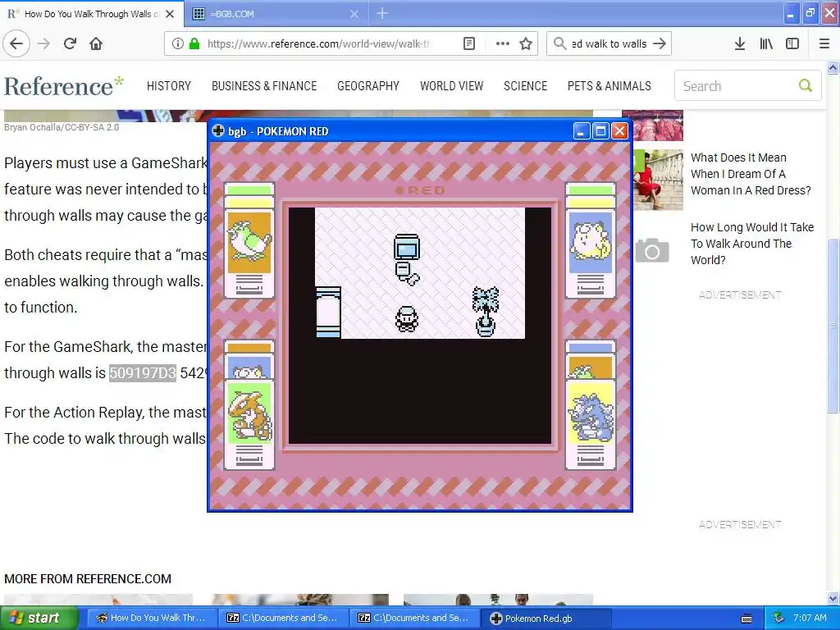Reload the page with the refresh icon

[70, 43]
